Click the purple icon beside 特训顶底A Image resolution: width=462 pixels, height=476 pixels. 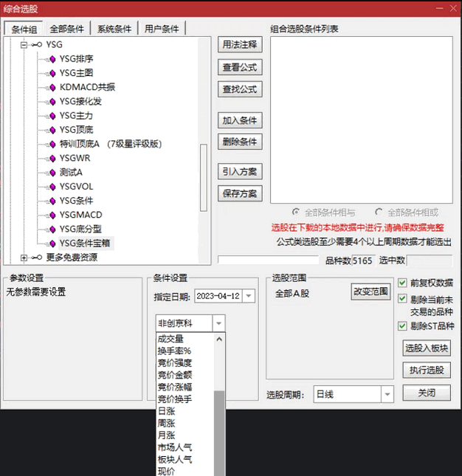click(x=52, y=144)
